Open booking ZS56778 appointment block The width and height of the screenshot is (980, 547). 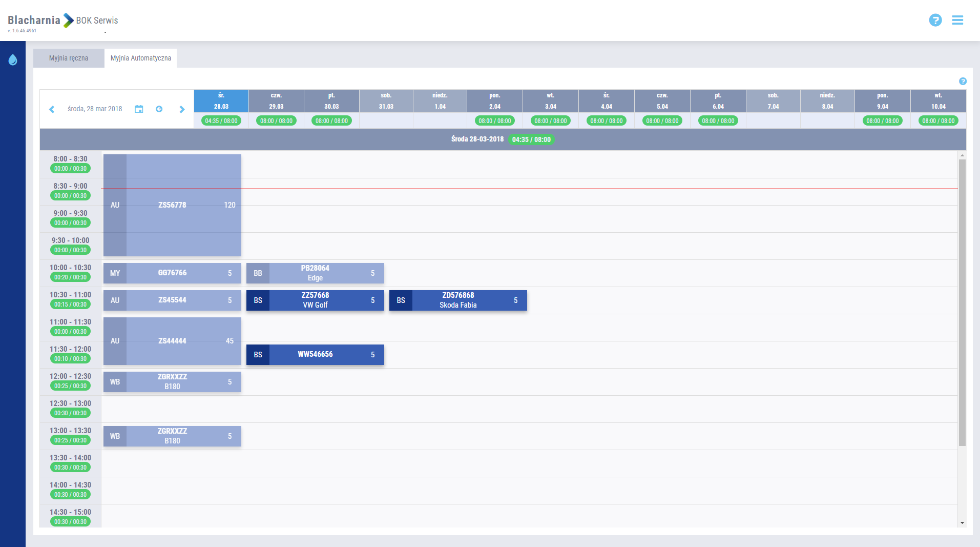point(172,205)
